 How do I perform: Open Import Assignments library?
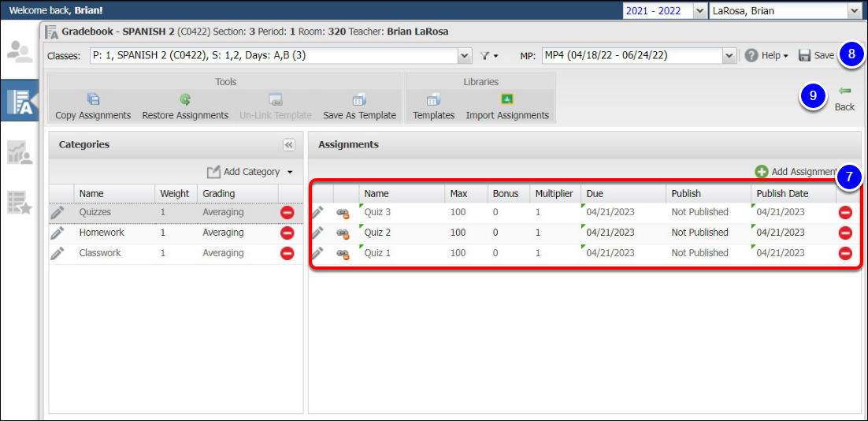(x=507, y=107)
